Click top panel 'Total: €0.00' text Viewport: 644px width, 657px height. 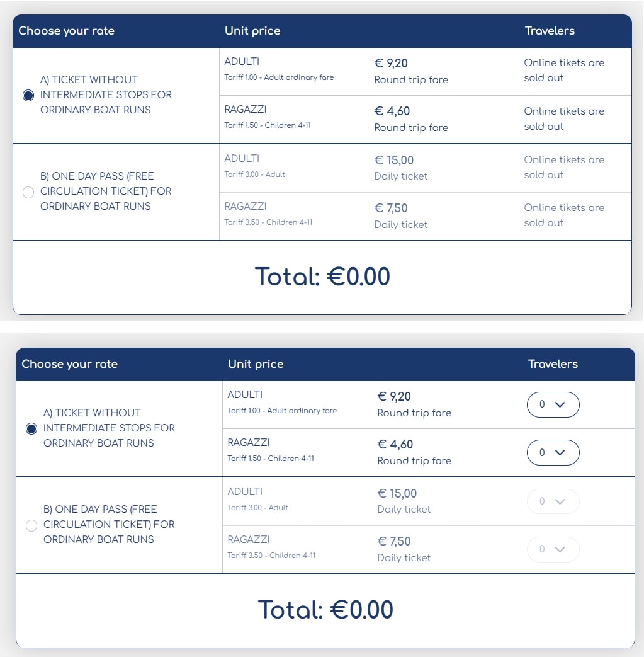point(322,277)
